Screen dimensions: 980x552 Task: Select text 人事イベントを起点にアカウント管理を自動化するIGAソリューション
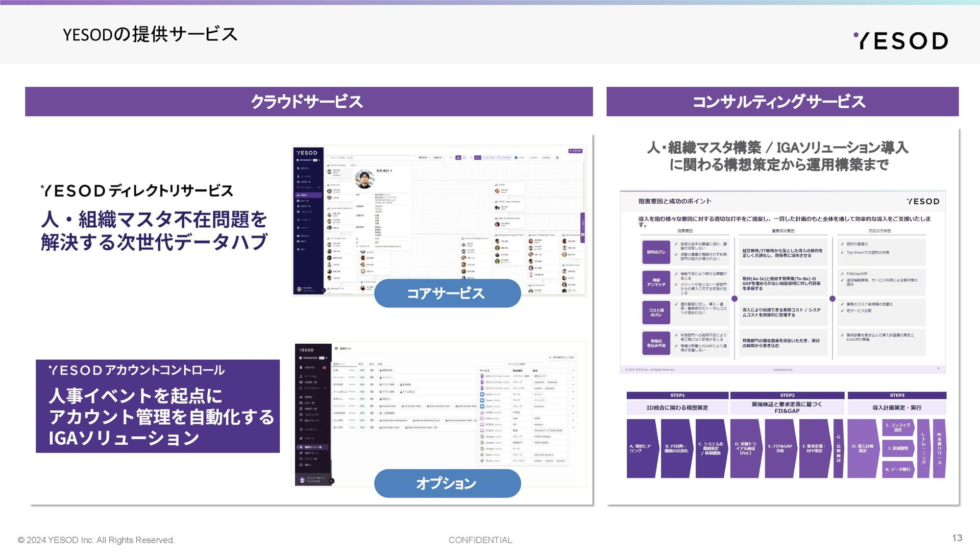click(161, 417)
